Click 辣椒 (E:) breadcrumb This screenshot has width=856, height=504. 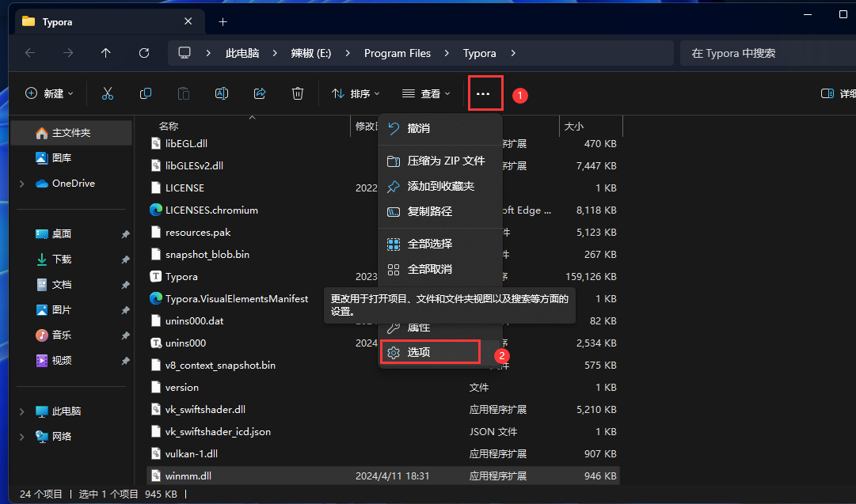311,53
